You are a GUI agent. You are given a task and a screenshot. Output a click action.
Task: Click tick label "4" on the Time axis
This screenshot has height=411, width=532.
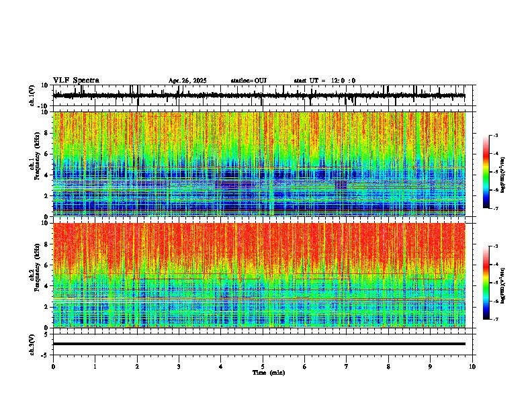[220, 367]
